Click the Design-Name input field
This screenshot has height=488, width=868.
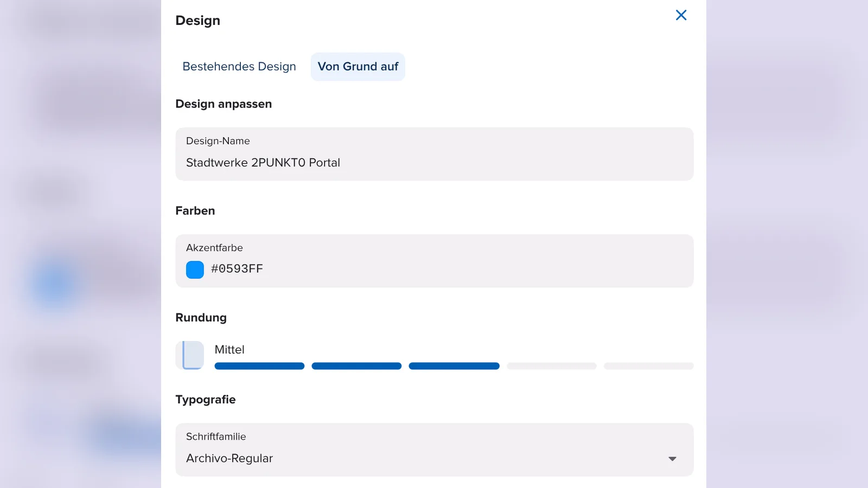tap(435, 154)
